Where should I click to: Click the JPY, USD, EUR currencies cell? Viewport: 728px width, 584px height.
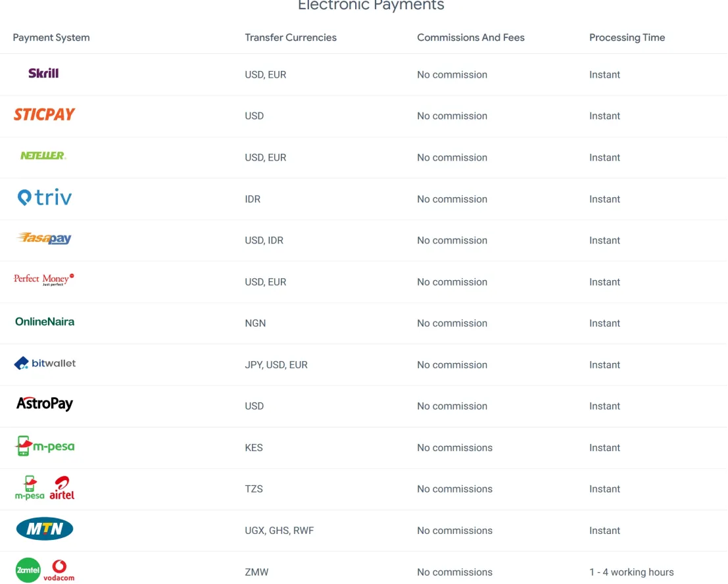pos(276,365)
